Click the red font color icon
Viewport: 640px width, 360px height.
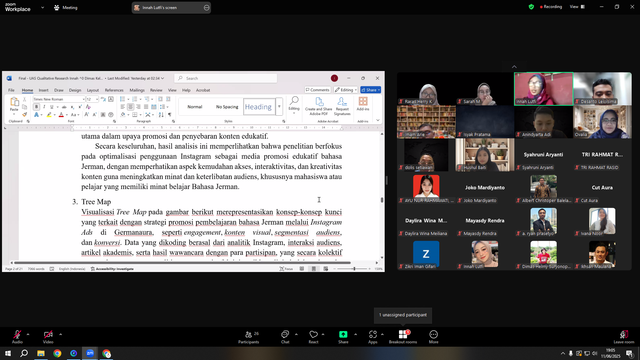(x=61, y=115)
